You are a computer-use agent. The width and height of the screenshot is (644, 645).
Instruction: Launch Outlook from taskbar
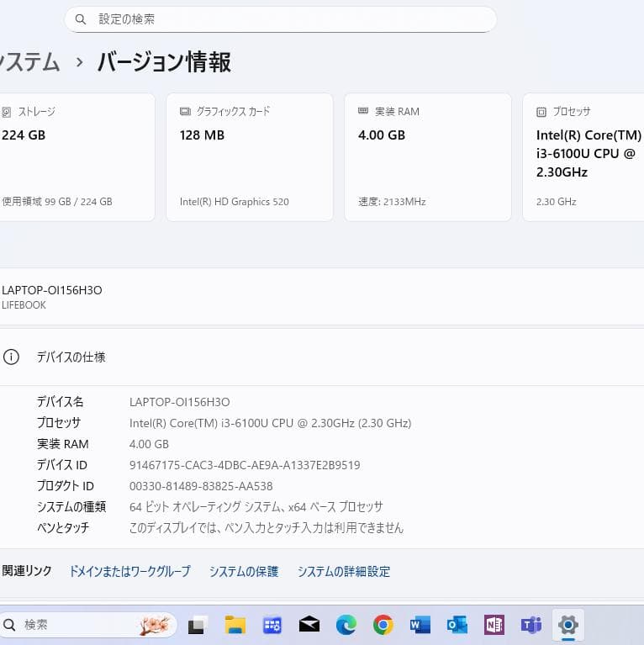tap(457, 626)
